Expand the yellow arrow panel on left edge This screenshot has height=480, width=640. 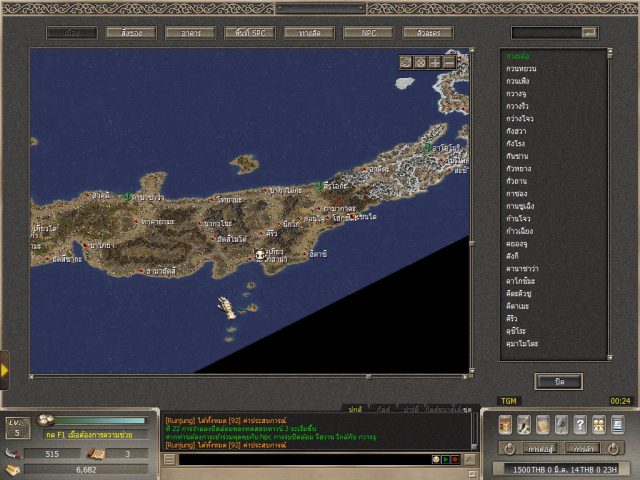4,370
